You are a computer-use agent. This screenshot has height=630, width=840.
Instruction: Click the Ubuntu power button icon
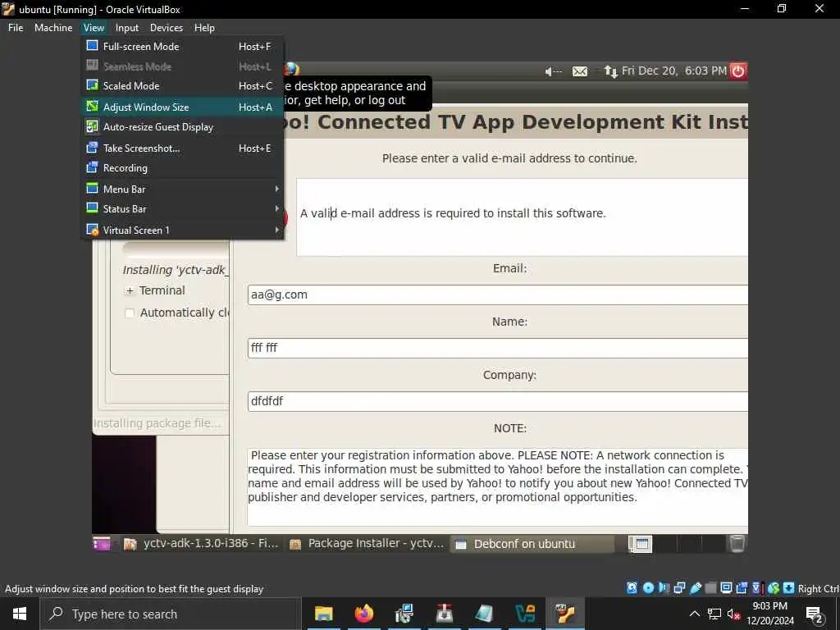738,71
